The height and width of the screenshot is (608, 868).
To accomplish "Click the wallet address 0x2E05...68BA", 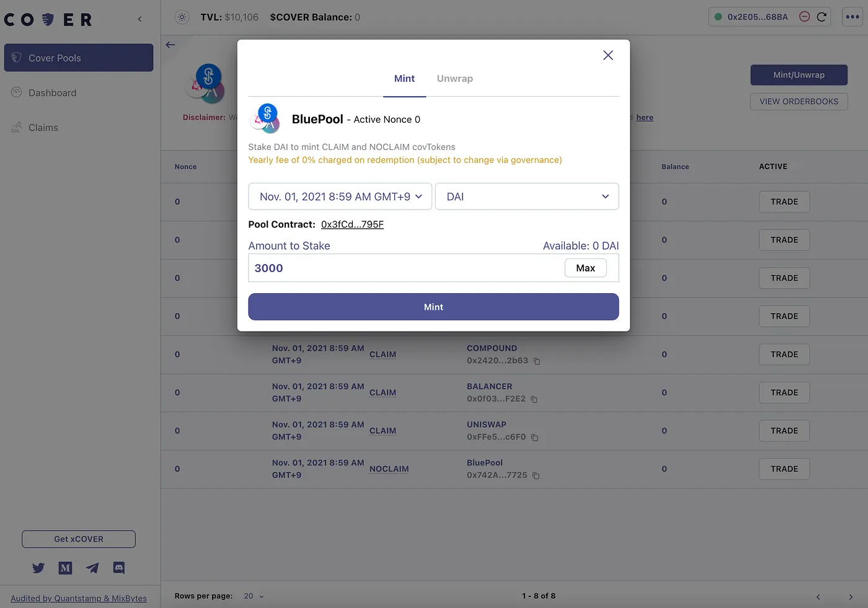I will 758,17.
